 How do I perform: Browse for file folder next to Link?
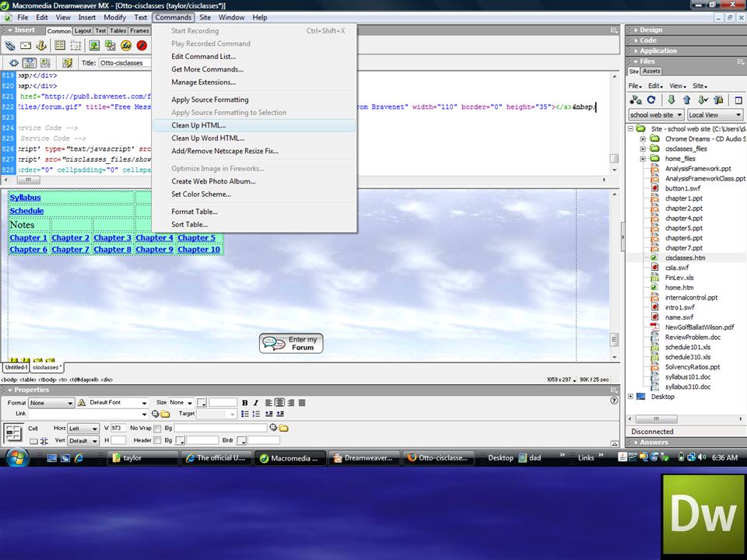(x=165, y=414)
